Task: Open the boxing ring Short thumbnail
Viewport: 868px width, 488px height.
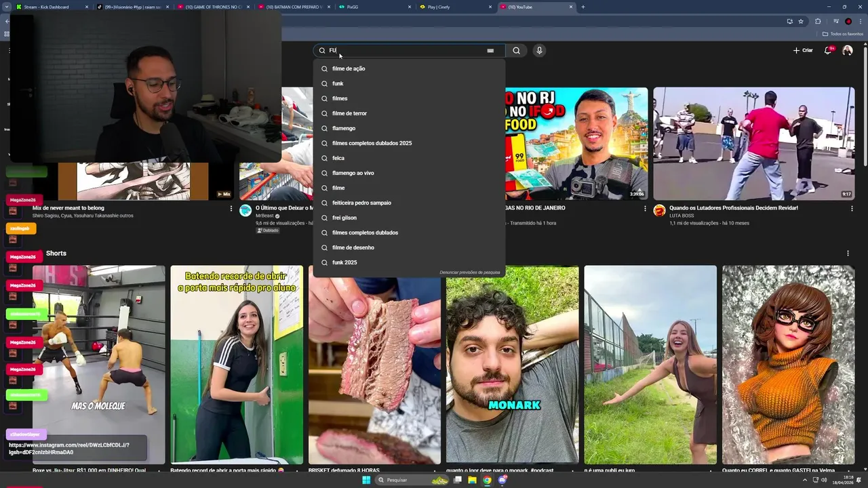Action: click(x=98, y=365)
